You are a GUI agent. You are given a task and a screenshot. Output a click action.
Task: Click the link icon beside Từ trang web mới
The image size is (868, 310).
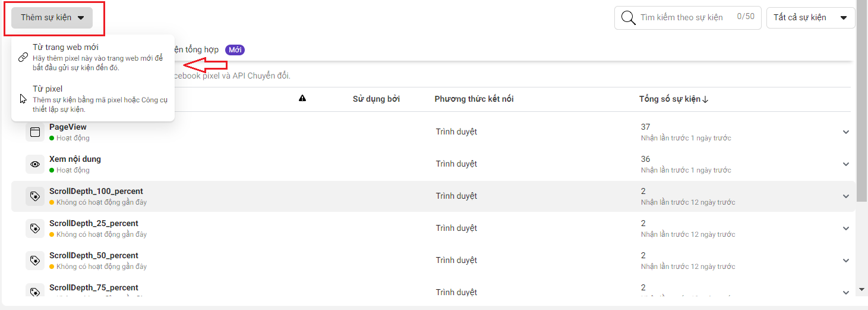[23, 57]
